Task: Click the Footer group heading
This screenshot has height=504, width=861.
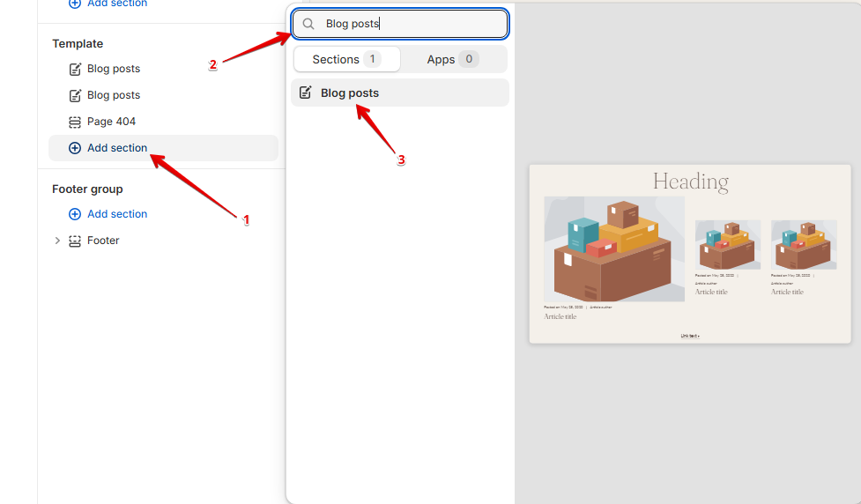Action: point(87,189)
